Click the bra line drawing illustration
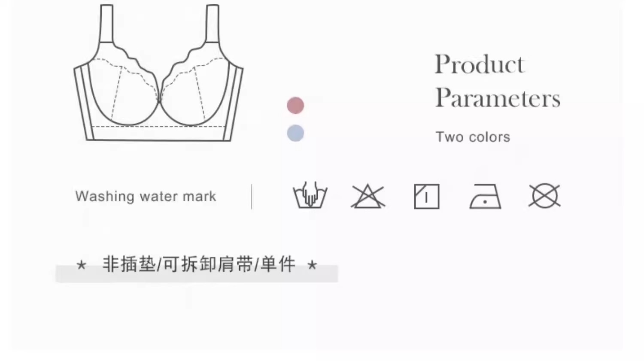 [x=158, y=73]
